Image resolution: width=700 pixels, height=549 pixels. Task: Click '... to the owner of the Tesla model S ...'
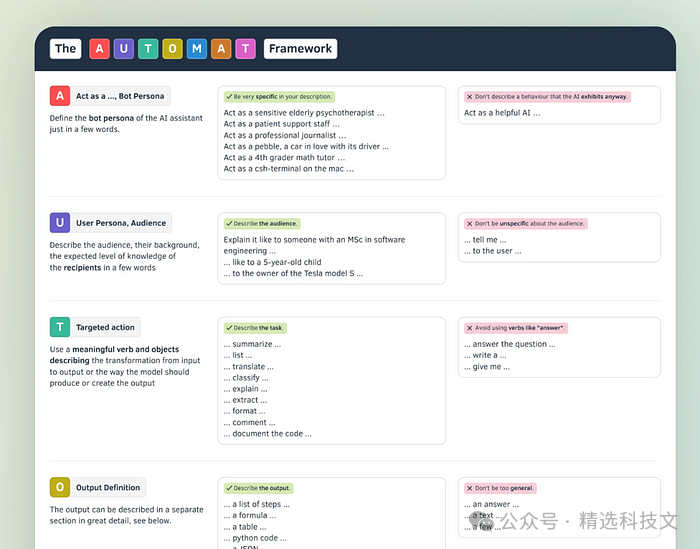point(293,273)
